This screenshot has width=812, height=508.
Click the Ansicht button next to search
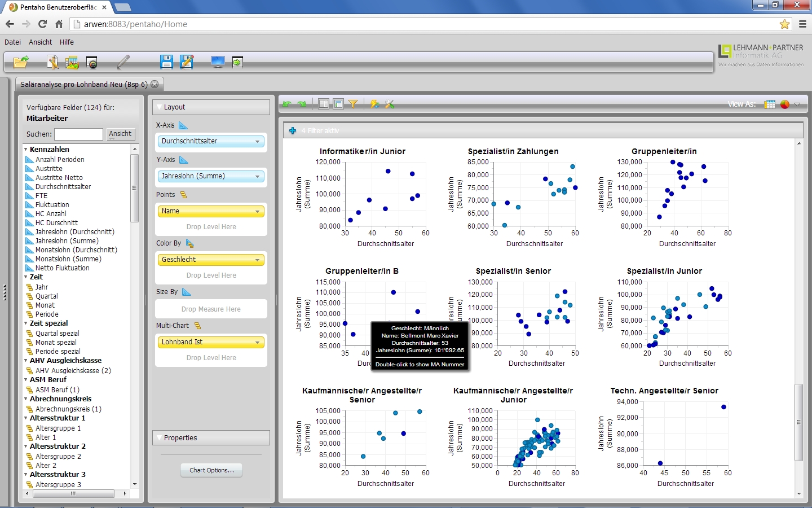pyautogui.click(x=120, y=134)
